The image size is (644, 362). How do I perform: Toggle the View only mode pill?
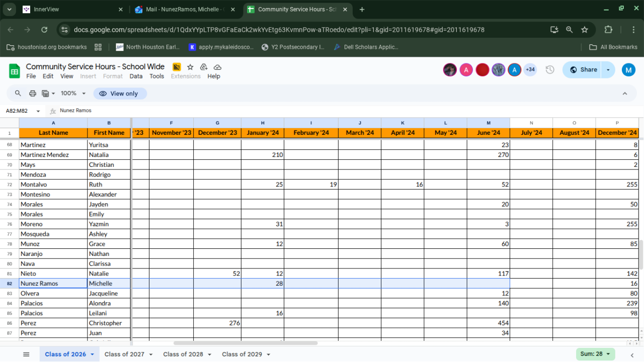pyautogui.click(x=120, y=94)
